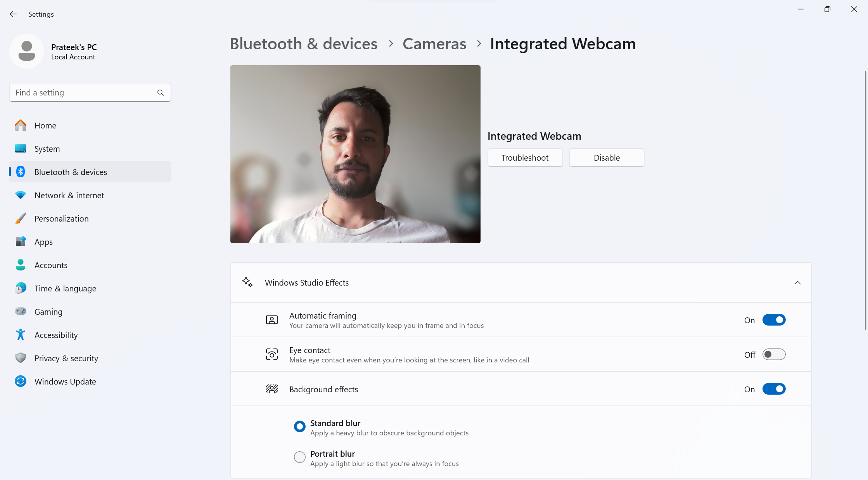Click the Home house icon
The height and width of the screenshot is (480, 868).
click(x=21, y=125)
